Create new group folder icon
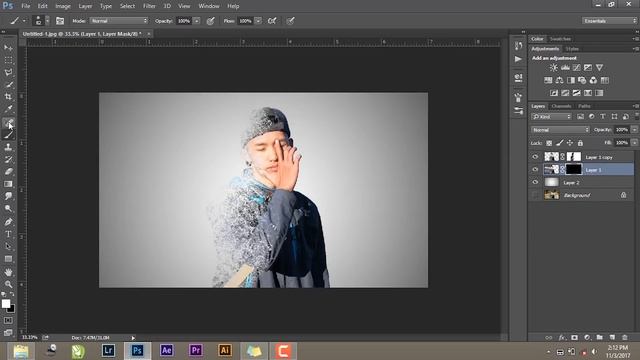The width and height of the screenshot is (640, 360). coord(599,338)
